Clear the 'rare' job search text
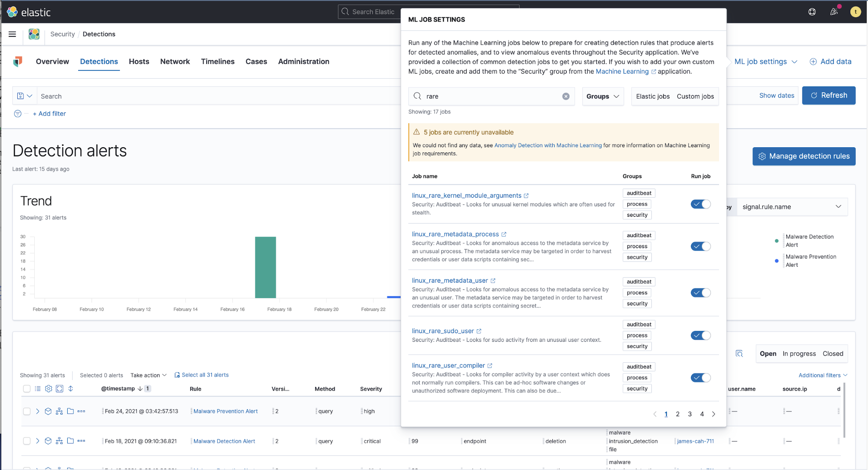This screenshot has width=868, height=470. [x=566, y=96]
